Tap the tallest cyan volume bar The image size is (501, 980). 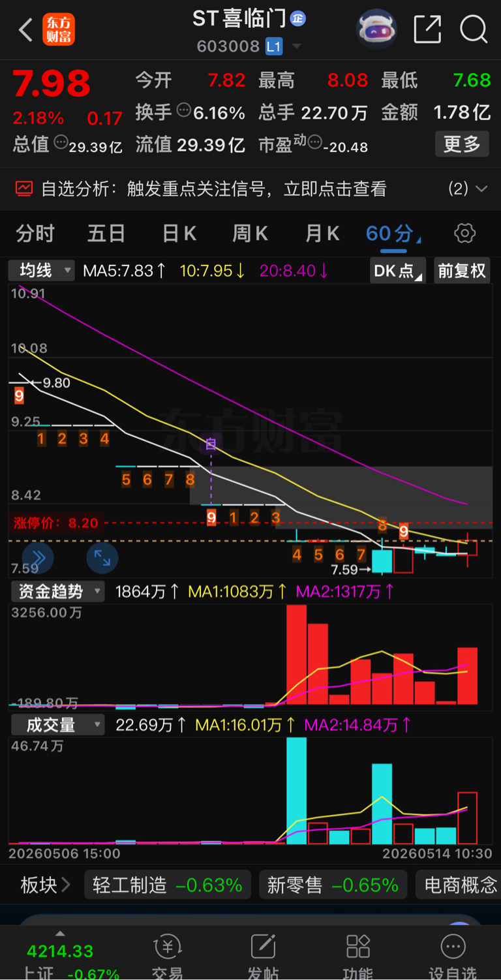[x=297, y=791]
